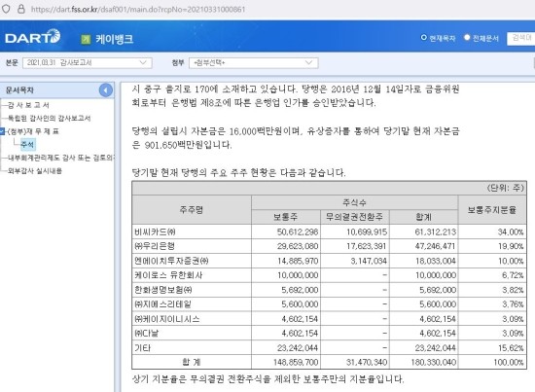Click the 보통주 column header
The height and width of the screenshot is (392, 535).
(x=286, y=217)
